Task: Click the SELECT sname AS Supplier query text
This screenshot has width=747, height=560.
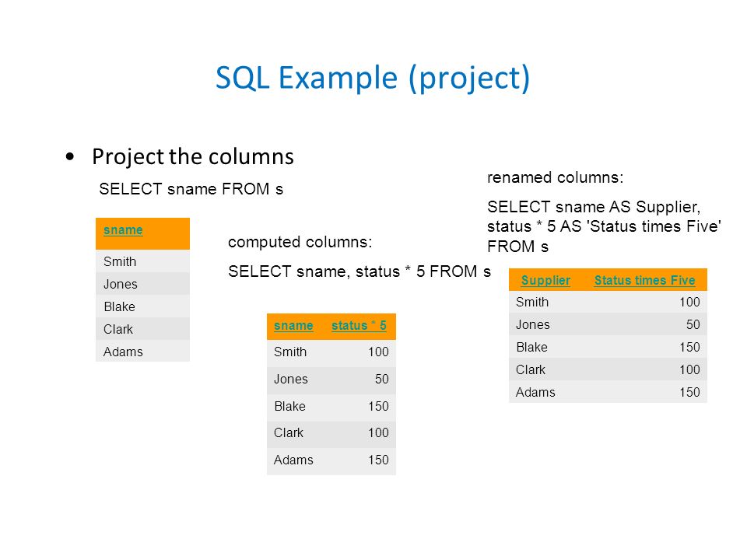Action: tap(604, 226)
